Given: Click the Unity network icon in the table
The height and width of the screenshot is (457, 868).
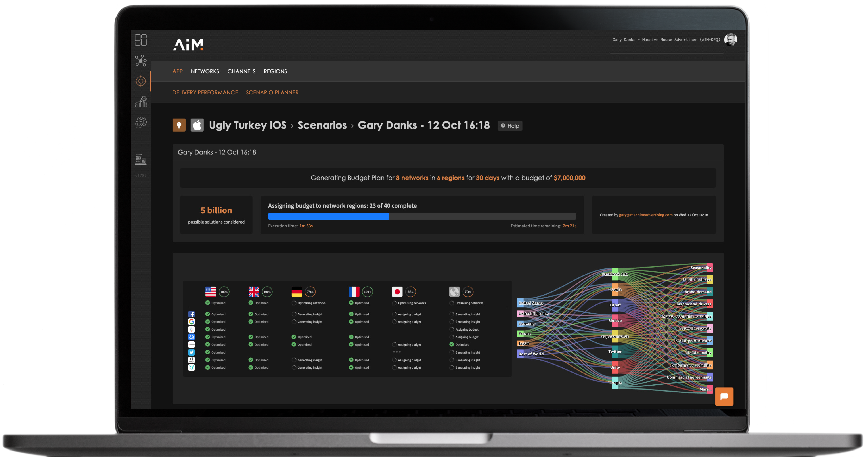Looking at the screenshot, I should 191,360.
